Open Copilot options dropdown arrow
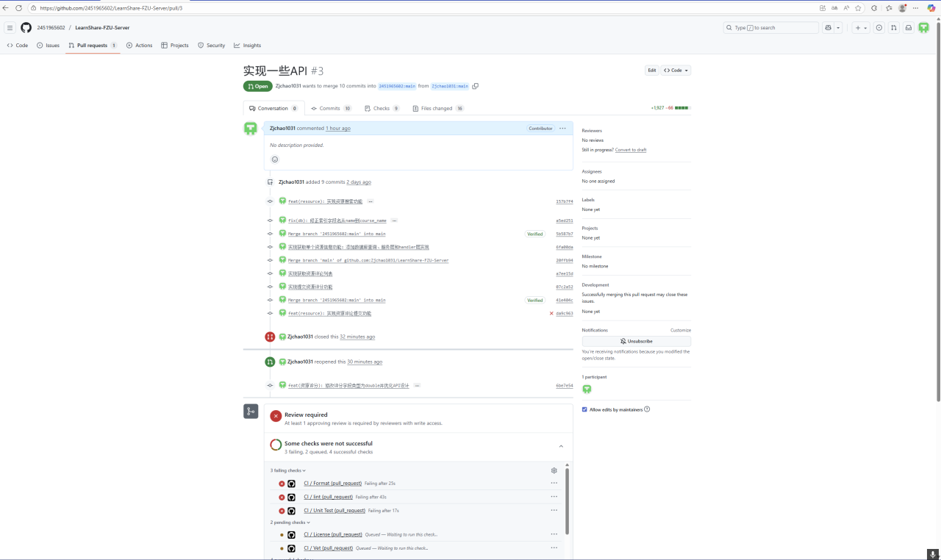The image size is (941, 560). coord(839,28)
